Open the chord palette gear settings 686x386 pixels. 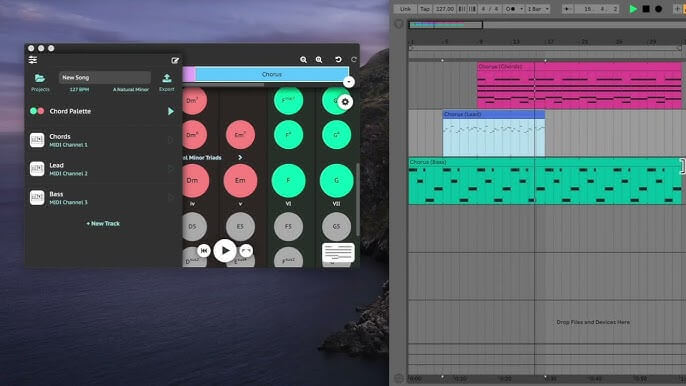point(345,102)
